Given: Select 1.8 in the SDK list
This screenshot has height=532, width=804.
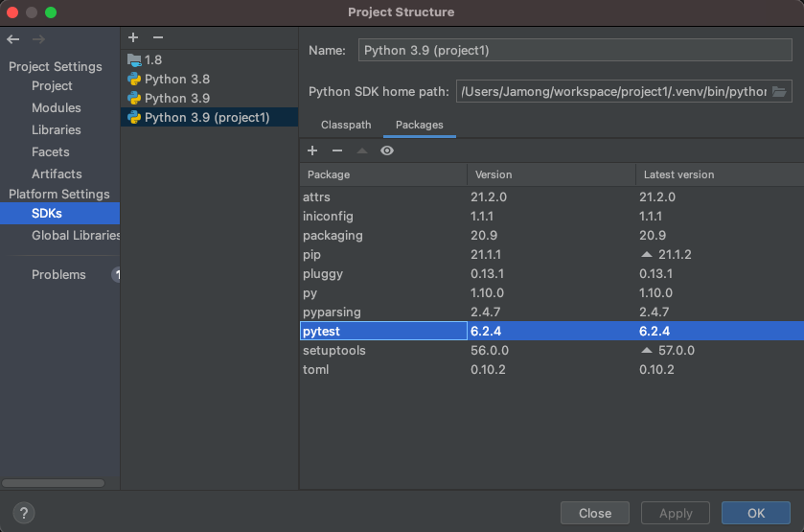Looking at the screenshot, I should point(209,60).
